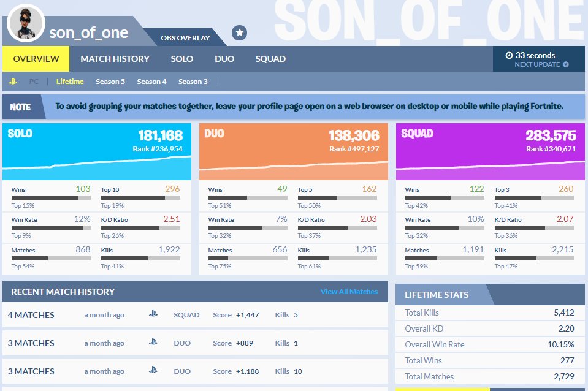Screen dimensions: 588x391
Task: Click the Recent Match History heading
Action: coord(63,292)
